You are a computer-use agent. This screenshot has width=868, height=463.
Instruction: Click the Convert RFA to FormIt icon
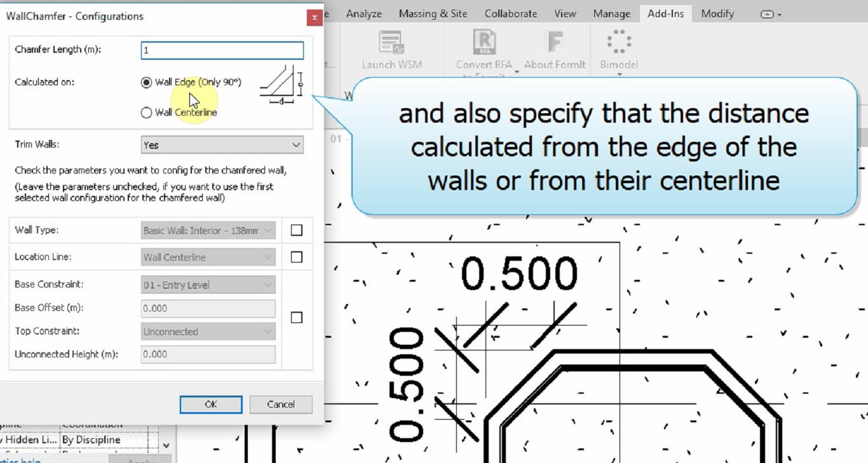click(x=484, y=43)
